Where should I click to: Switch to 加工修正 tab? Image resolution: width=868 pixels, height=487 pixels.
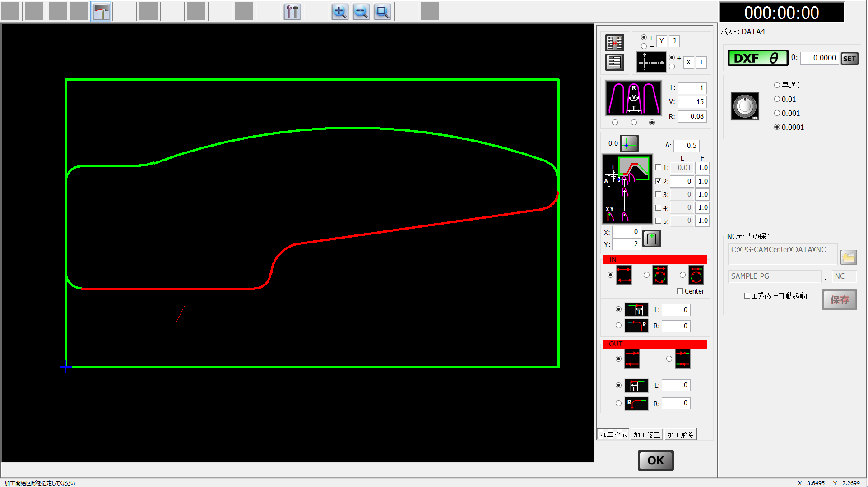[x=646, y=435]
